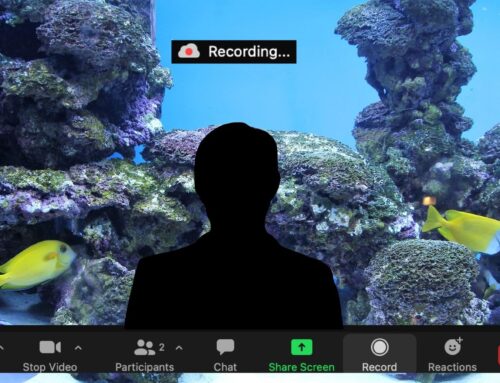Click the 'Chat' label text
The height and width of the screenshot is (383, 500).
[x=225, y=367]
